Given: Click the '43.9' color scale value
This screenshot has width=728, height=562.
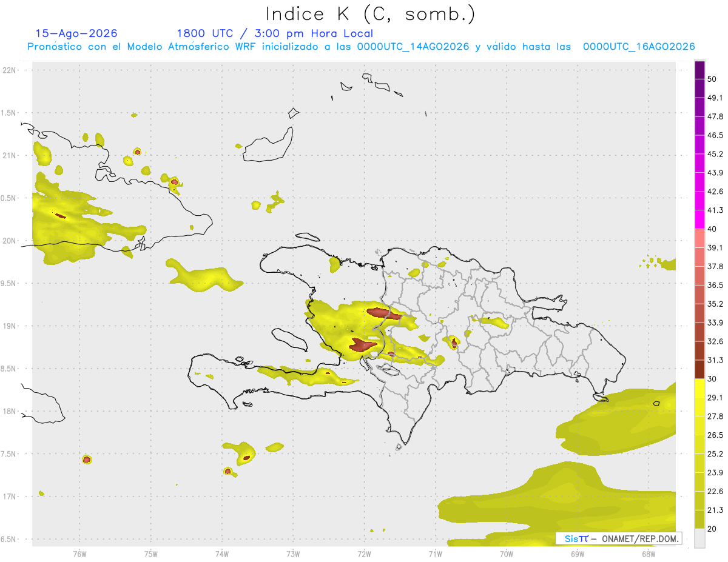Looking at the screenshot, I should click(x=715, y=173).
